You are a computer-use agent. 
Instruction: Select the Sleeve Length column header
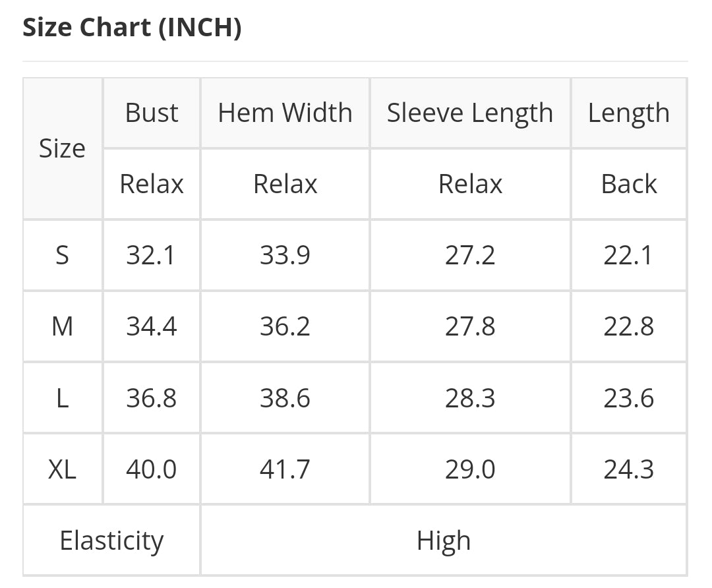click(470, 113)
